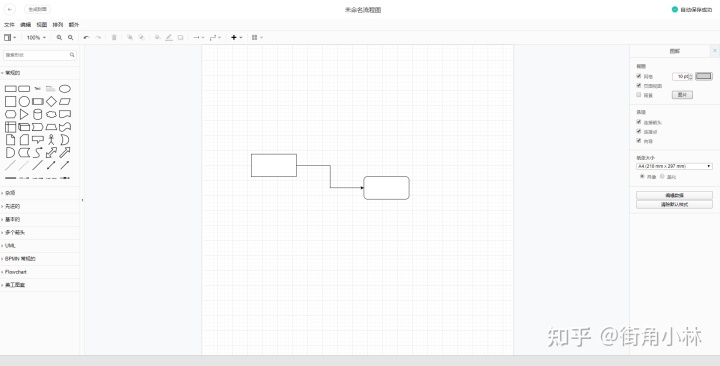Screen dimensions: 720x366
Task: Open the A4 paper size dropdown
Action: click(674, 166)
